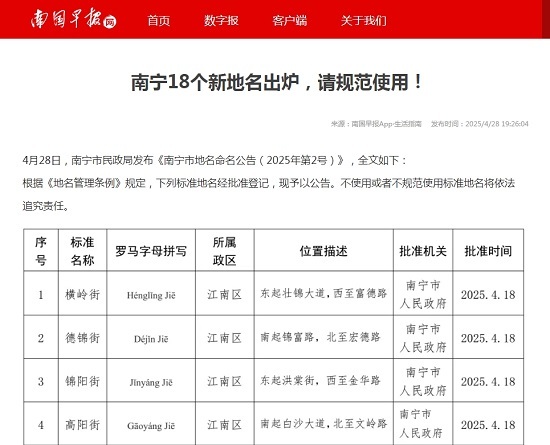
Task: Click the publish time 2025/4/28 text
Action: pos(479,124)
